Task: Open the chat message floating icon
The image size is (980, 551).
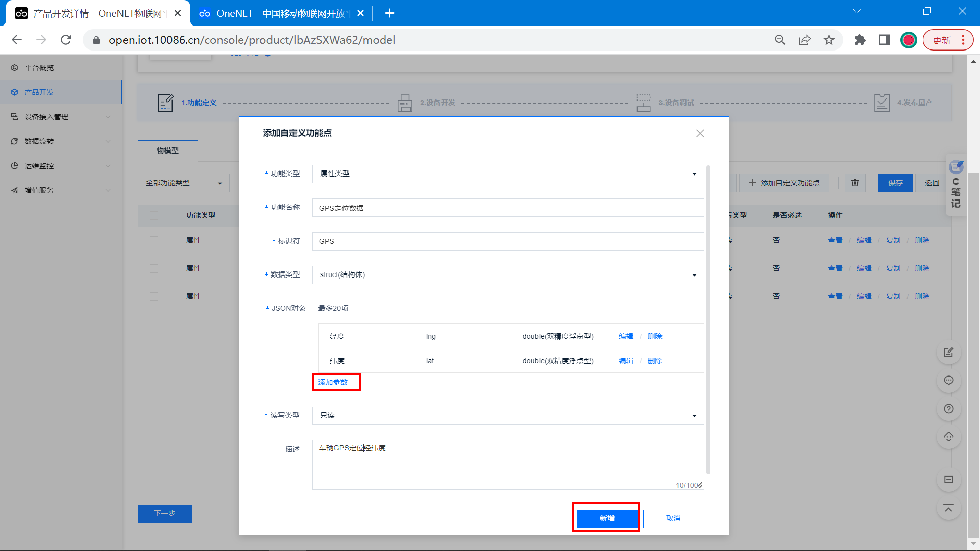Action: click(948, 381)
